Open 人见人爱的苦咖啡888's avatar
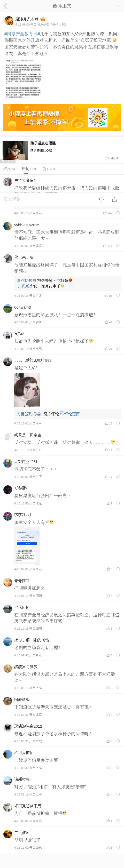This screenshot has height=868, width=124. pyautogui.click(x=8, y=361)
